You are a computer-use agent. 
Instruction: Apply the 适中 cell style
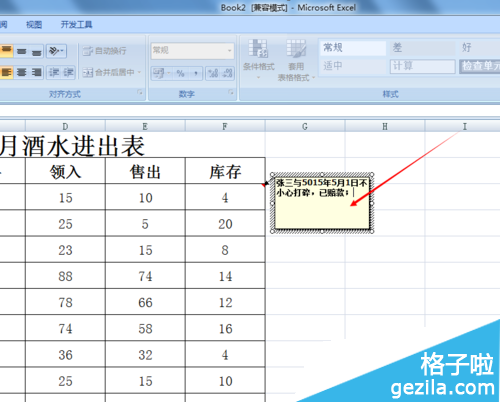click(353, 66)
